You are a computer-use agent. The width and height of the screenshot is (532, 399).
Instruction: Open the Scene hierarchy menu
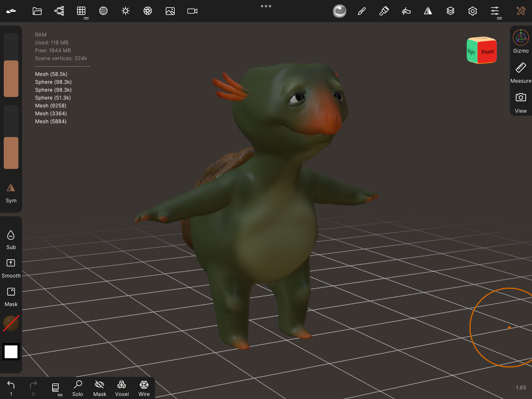[x=59, y=11]
